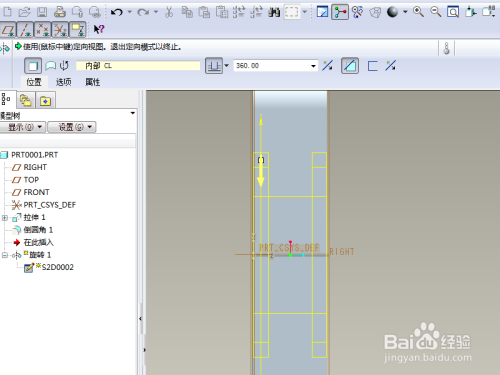This screenshot has width=500, height=375.
Task: Create a new file from the toolbar
Action: point(7,12)
